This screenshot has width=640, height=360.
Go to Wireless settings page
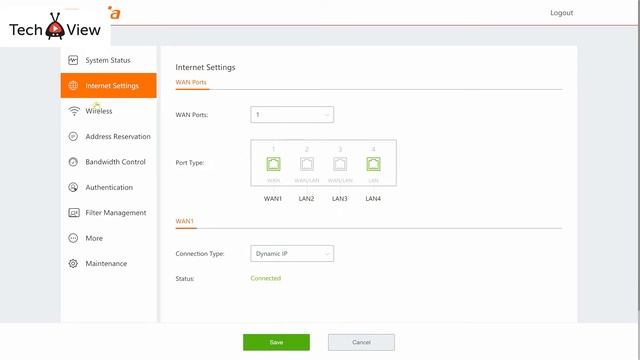pyautogui.click(x=109, y=111)
